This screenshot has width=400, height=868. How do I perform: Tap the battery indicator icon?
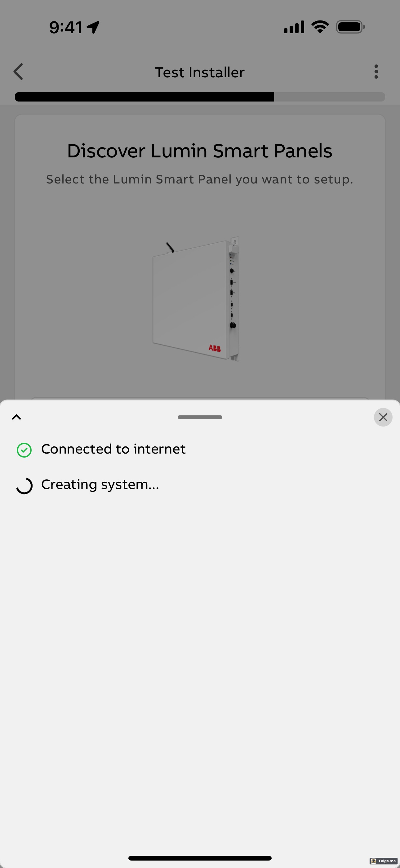350,27
